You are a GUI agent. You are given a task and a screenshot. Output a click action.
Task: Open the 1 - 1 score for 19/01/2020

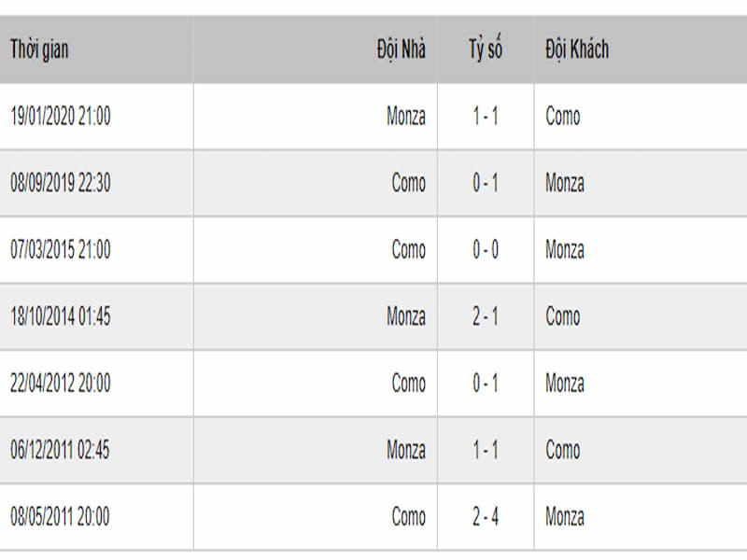click(486, 116)
